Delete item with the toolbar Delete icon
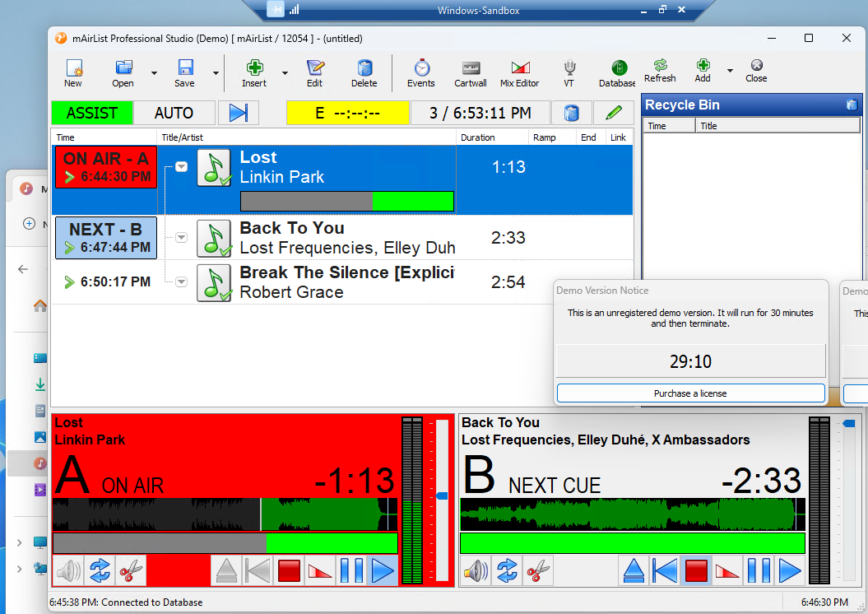 point(364,73)
